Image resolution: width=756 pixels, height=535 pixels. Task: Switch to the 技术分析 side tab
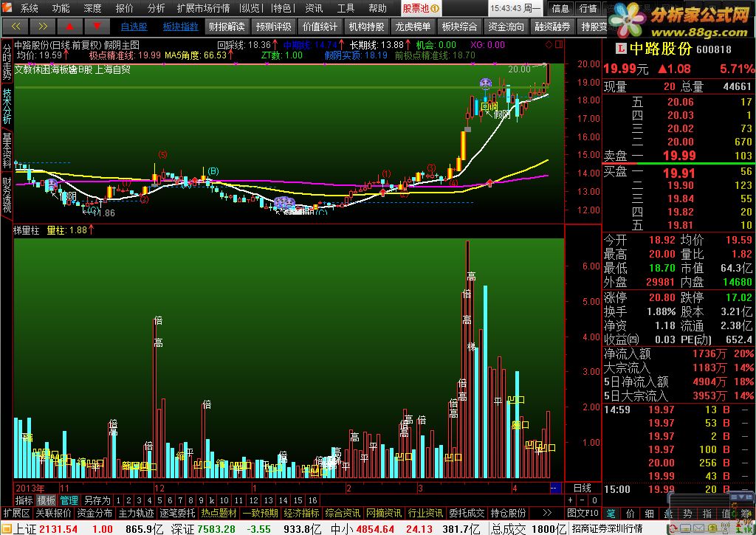7,106
